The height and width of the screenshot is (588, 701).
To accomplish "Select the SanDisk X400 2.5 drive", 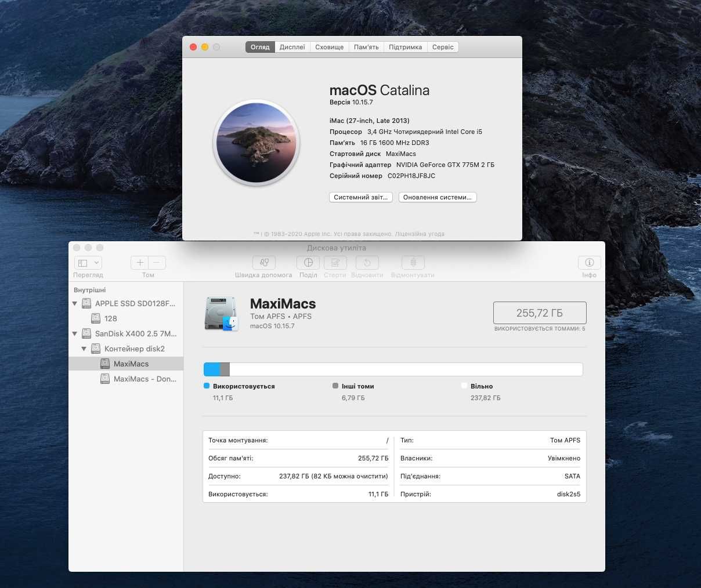I will 126,333.
